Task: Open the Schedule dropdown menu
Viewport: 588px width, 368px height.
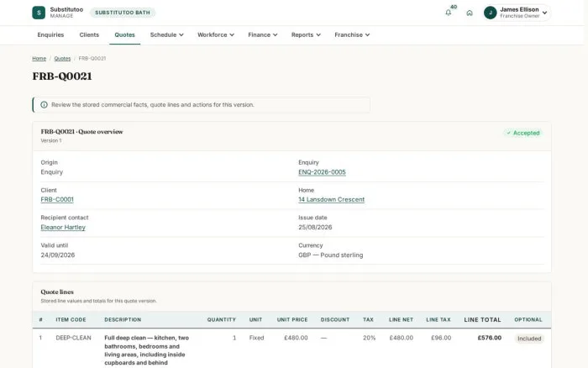Action: [166, 35]
